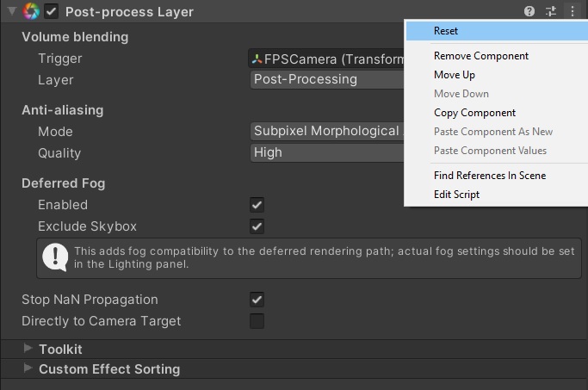
Task: Toggle the Post-process Layer component enabled checkbox
Action: pyautogui.click(x=51, y=11)
